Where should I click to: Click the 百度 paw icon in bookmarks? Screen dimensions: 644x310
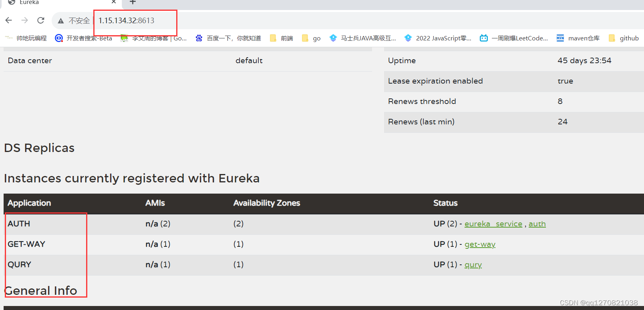199,38
